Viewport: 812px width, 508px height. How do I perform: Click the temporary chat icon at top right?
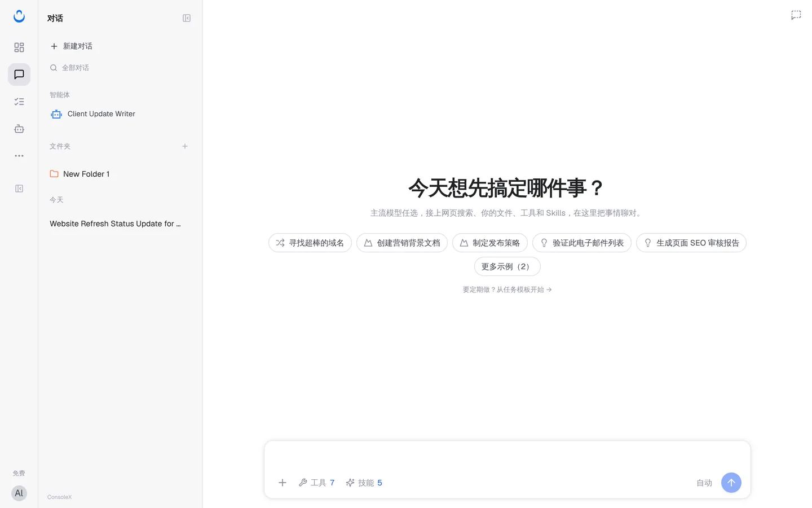(x=796, y=15)
